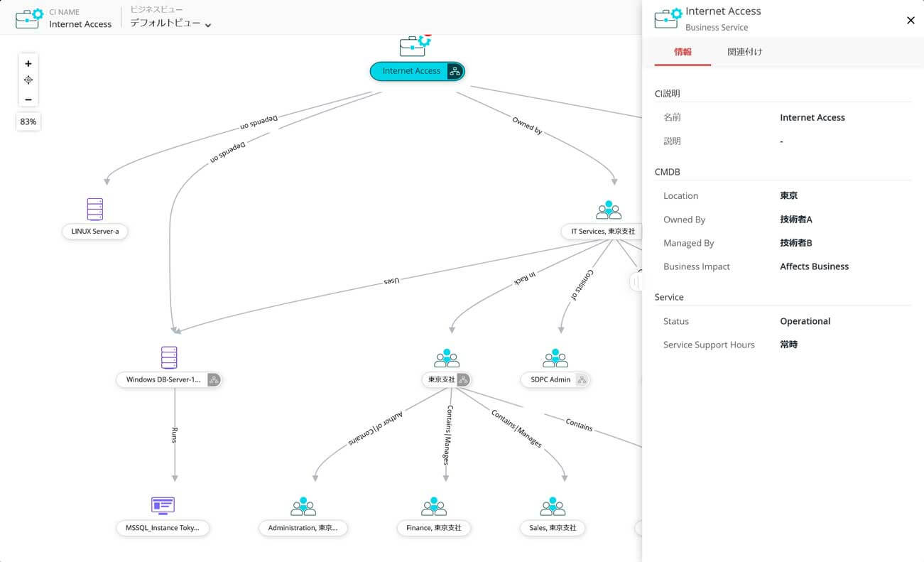The width and height of the screenshot is (924, 562).
Task: Select the 情報 tab in the side panel
Action: click(x=683, y=52)
